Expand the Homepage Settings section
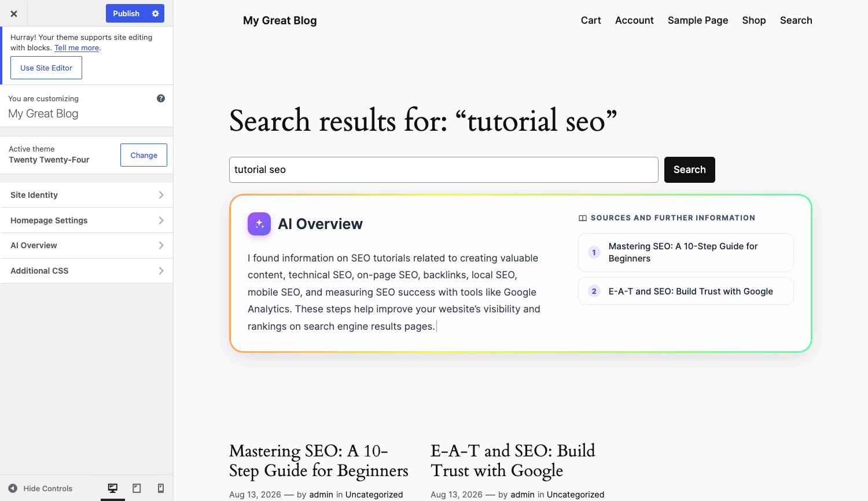Image resolution: width=868 pixels, height=501 pixels. (87, 220)
